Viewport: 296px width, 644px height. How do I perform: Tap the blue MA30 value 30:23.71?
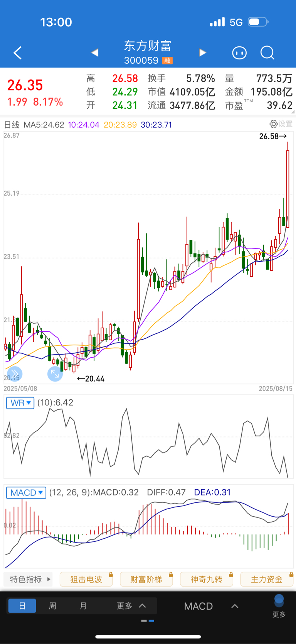click(156, 125)
